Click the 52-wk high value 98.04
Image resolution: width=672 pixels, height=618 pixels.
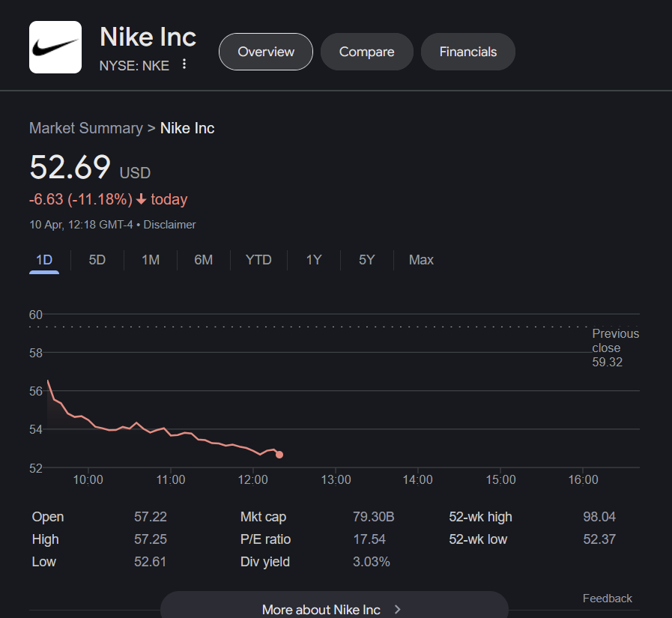pyautogui.click(x=599, y=517)
